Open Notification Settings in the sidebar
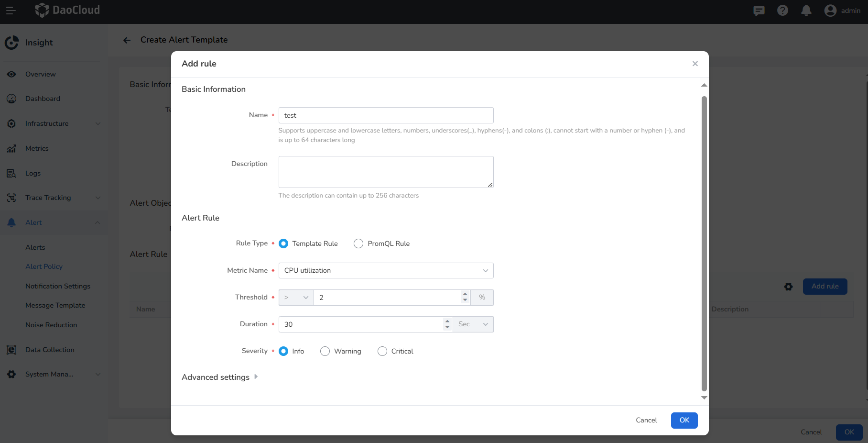This screenshot has width=868, height=443. coord(58,286)
